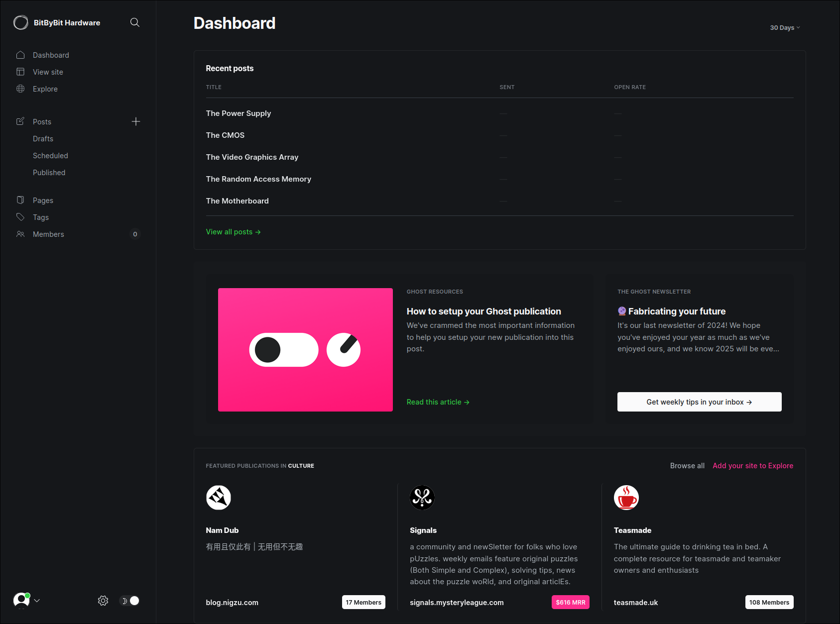The image size is (840, 624).
Task: Expand the user menu chevron
Action: 37,601
